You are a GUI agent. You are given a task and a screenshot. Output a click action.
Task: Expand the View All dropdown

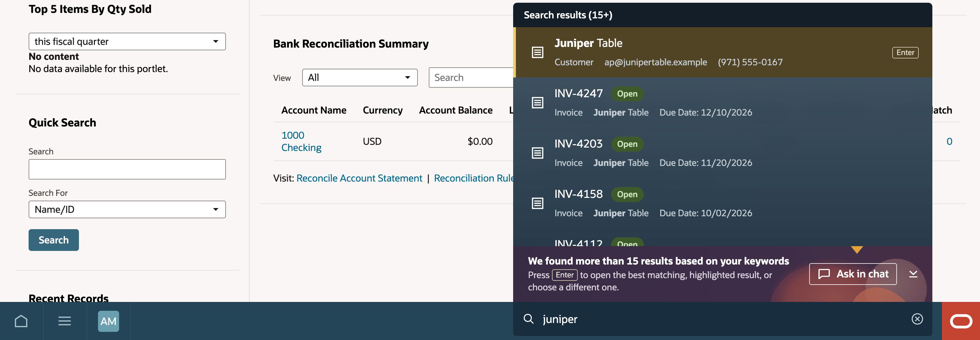point(360,78)
